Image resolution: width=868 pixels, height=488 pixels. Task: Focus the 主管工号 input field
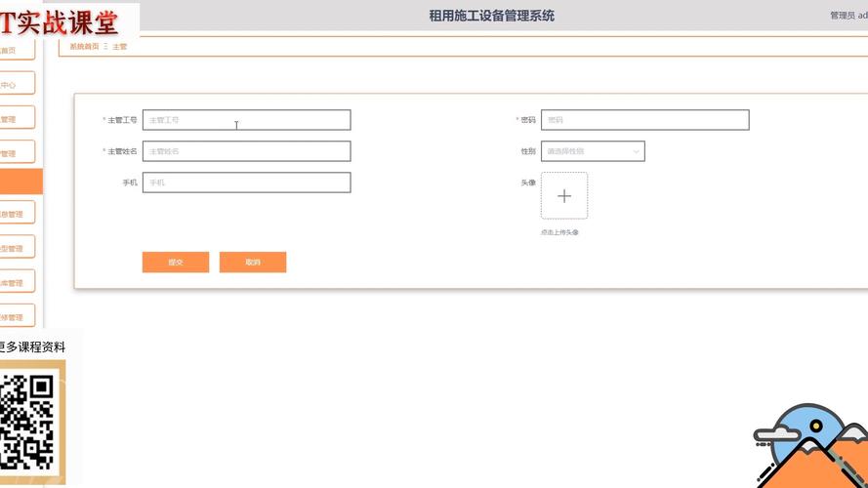[246, 120]
